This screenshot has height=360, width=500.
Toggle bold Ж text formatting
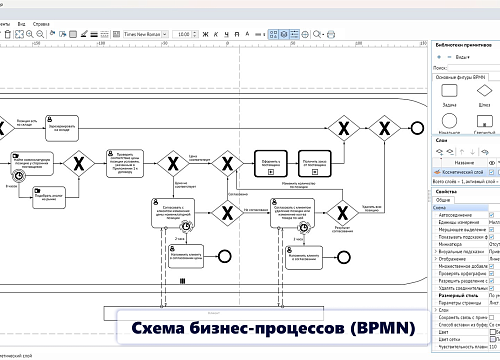click(205, 34)
